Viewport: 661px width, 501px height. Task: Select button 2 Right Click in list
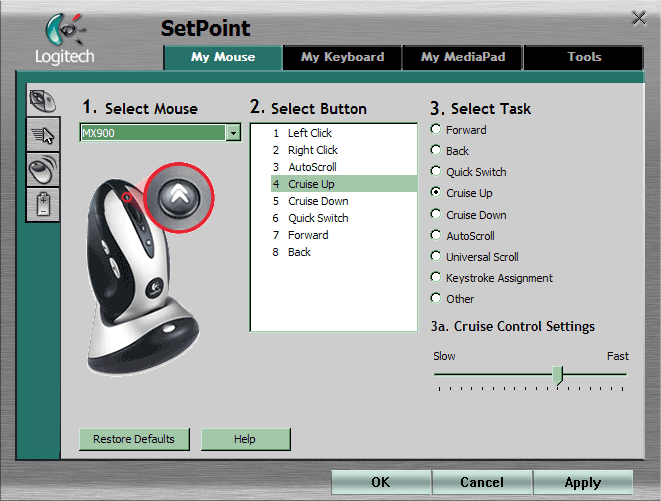pos(344,150)
